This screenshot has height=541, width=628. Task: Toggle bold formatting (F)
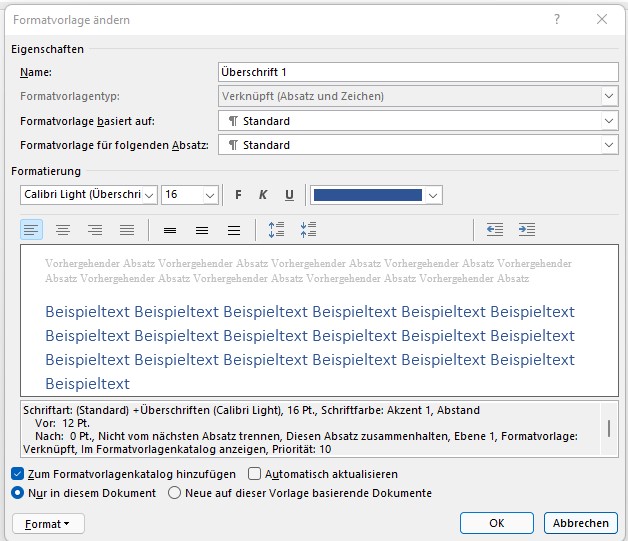(x=238, y=195)
